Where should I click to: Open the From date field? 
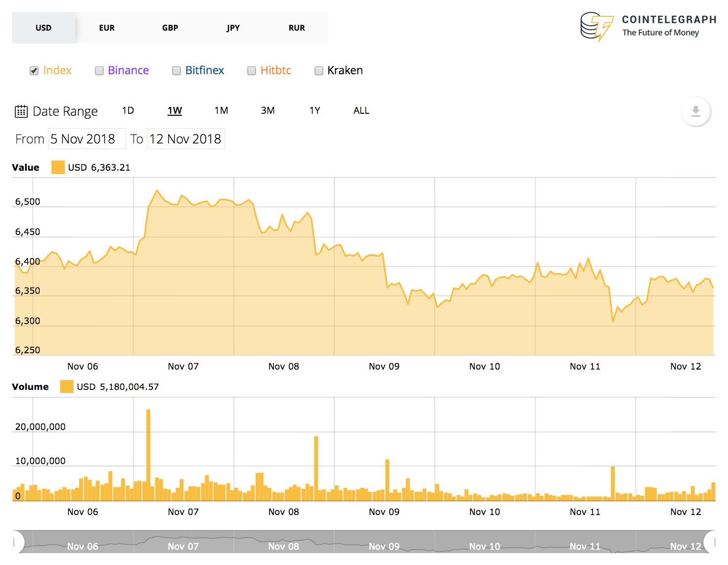click(87, 139)
